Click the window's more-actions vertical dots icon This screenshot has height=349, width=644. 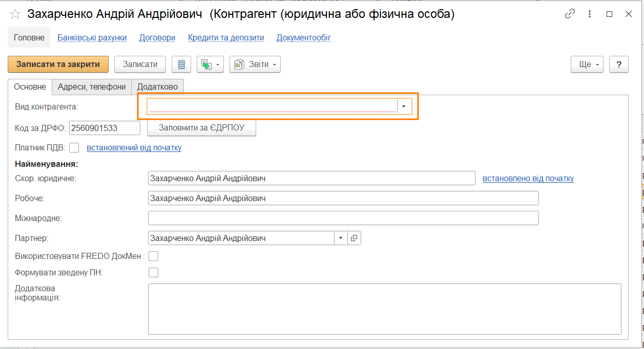pos(590,14)
